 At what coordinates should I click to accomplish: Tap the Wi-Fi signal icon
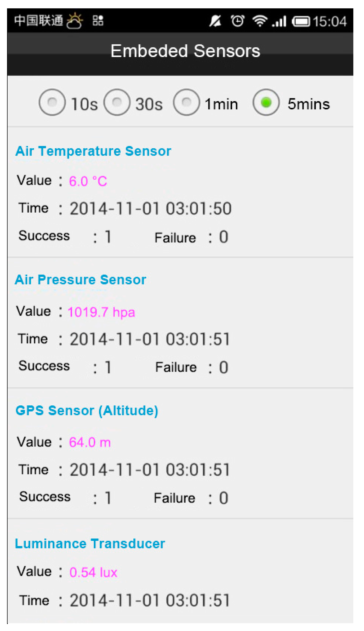coord(260,21)
